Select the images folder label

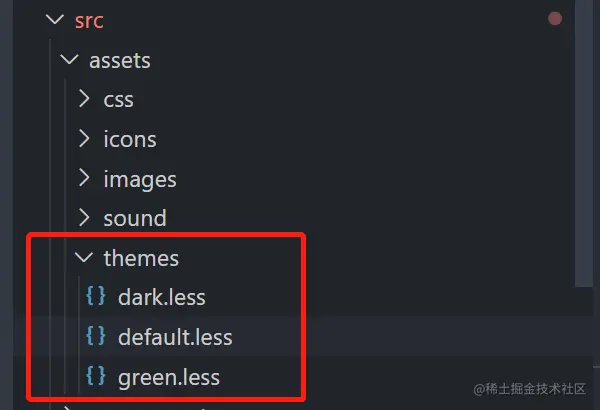coord(140,179)
